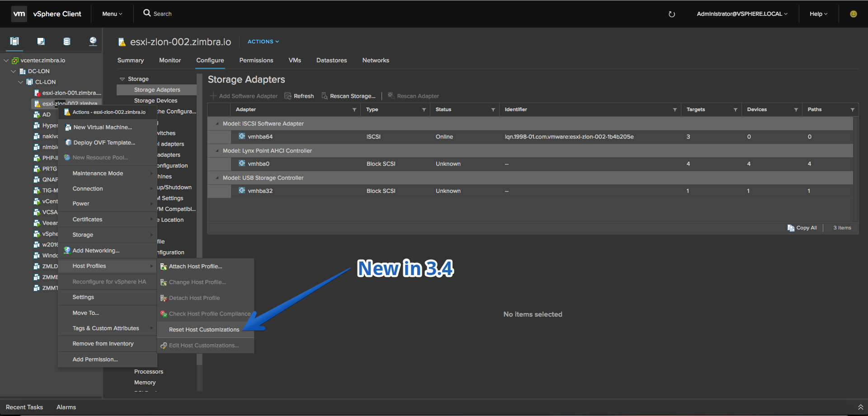Click the esxi-zlon-001 host warning icon

38,93
